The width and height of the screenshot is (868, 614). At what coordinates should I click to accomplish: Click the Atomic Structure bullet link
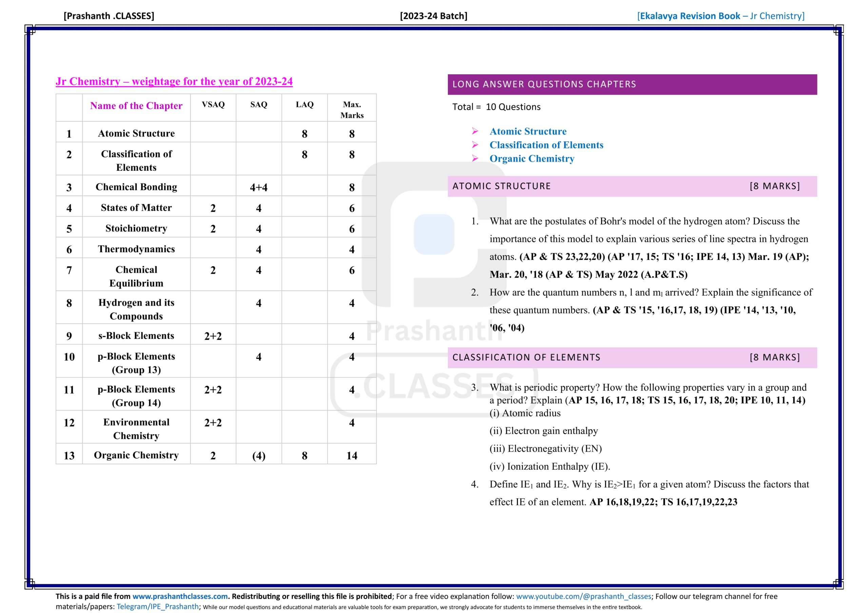point(528,131)
